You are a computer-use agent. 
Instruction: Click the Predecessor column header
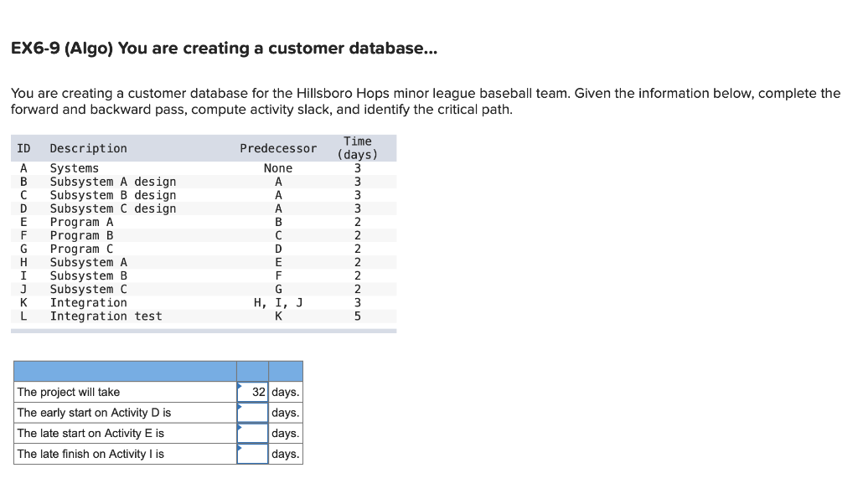pyautogui.click(x=279, y=148)
